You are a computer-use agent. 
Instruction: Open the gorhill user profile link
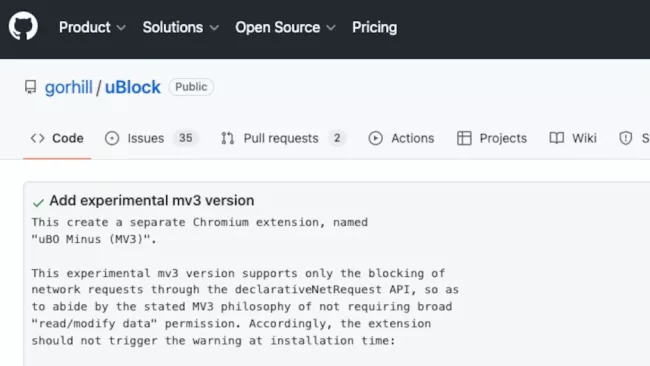click(x=69, y=87)
